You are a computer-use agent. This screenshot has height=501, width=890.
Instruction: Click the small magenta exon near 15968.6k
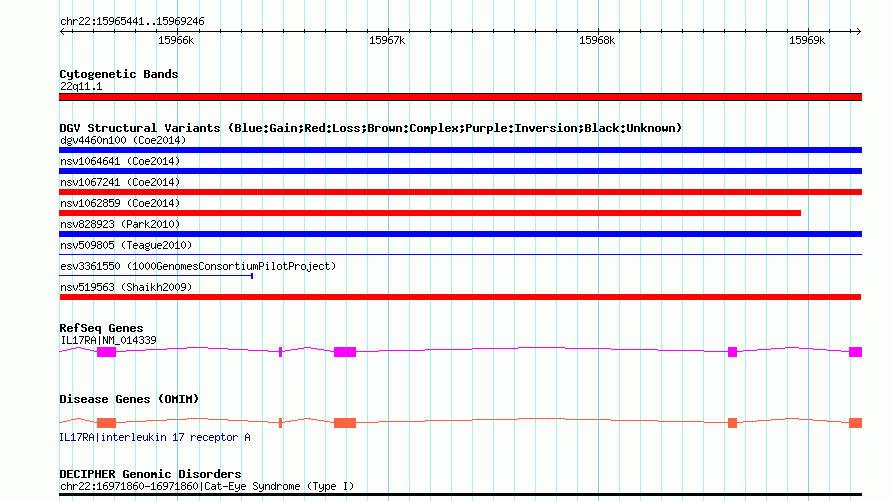pyautogui.click(x=732, y=352)
